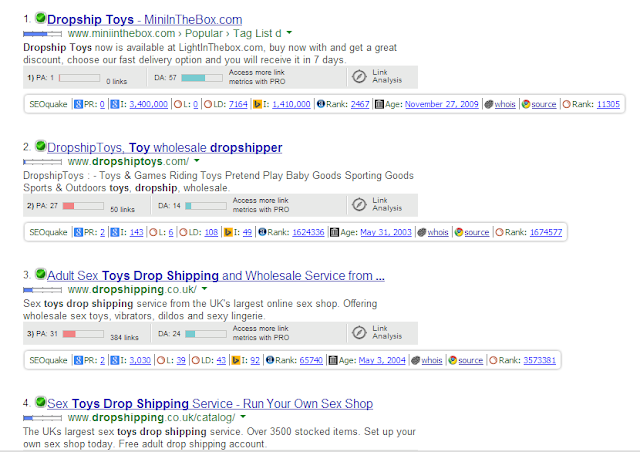Open Adult Sex Toys Drop Shipping result link

pos(216,276)
